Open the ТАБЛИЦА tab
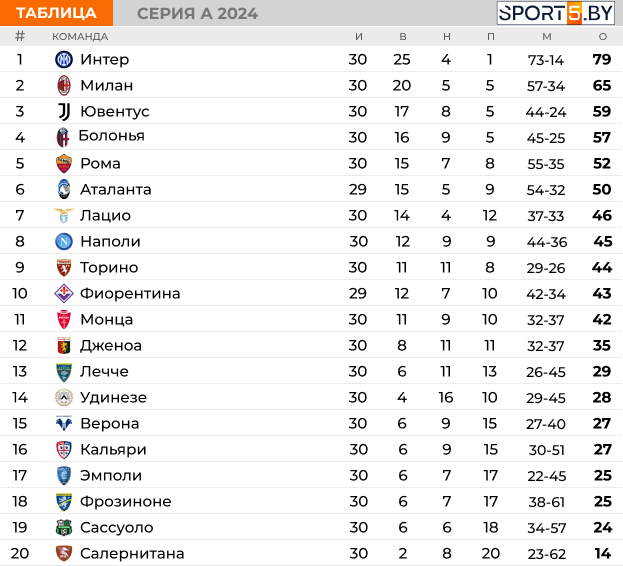623x566 pixels. [x=57, y=13]
